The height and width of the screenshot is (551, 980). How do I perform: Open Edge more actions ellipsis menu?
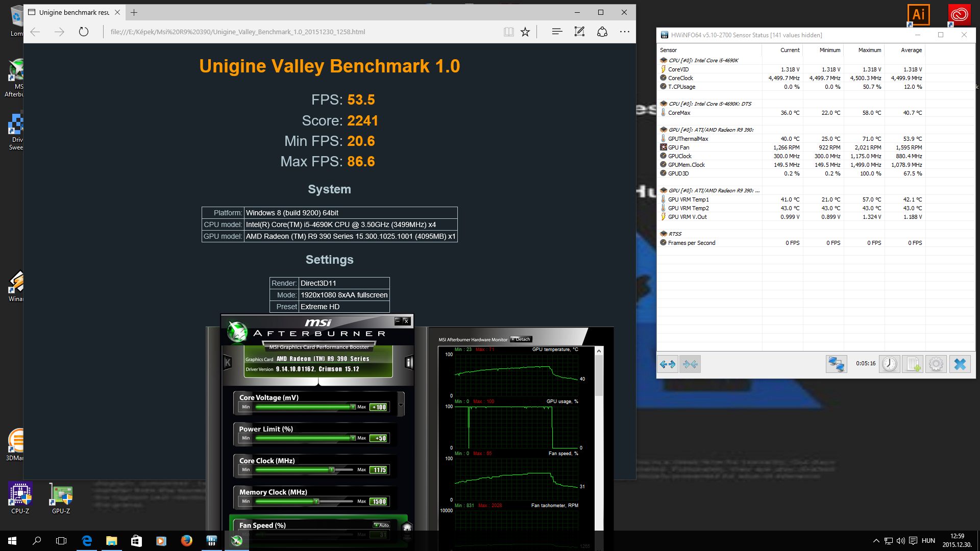625,32
